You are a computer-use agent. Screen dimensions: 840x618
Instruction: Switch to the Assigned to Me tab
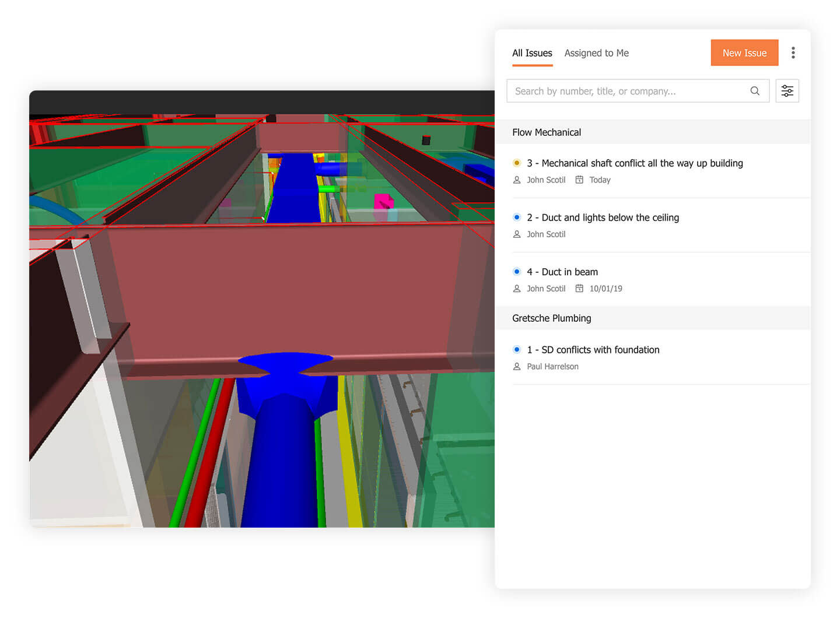[596, 54]
